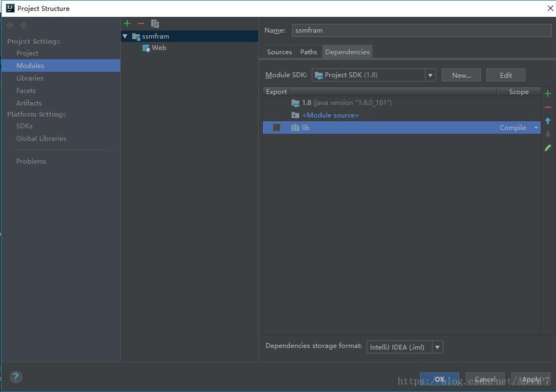Open Dependencies storage format dropdown
The width and height of the screenshot is (556, 392).
pyautogui.click(x=437, y=347)
